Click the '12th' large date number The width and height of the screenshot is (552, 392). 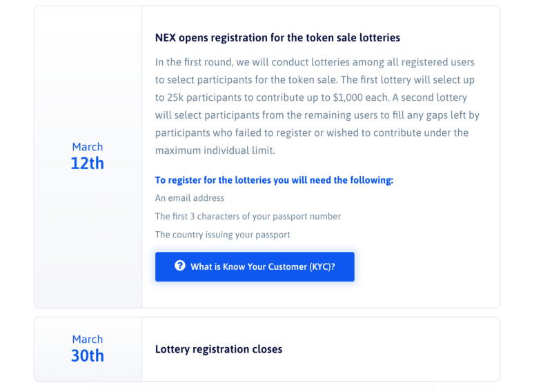coord(88,164)
